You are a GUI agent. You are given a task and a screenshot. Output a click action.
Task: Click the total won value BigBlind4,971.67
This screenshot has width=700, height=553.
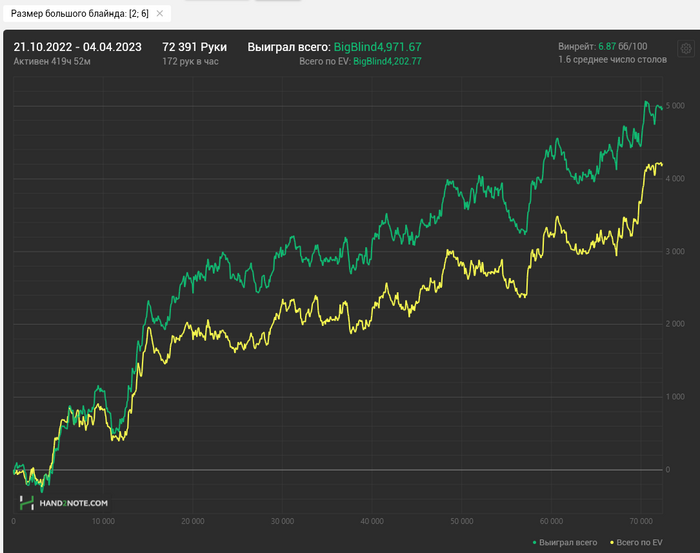point(377,47)
